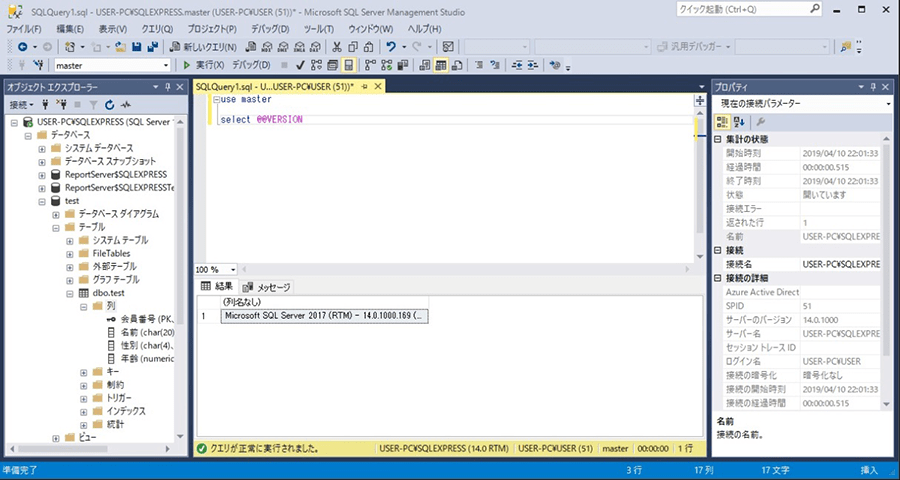Viewport: 900px width, 480px height.
Task: Click the Query Options icon
Action: click(332, 65)
